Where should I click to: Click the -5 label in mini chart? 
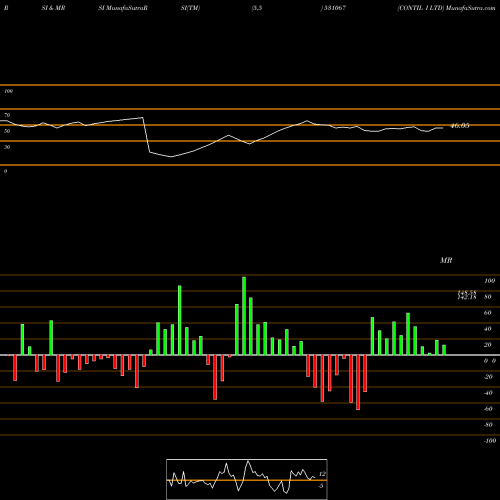pyautogui.click(x=321, y=486)
